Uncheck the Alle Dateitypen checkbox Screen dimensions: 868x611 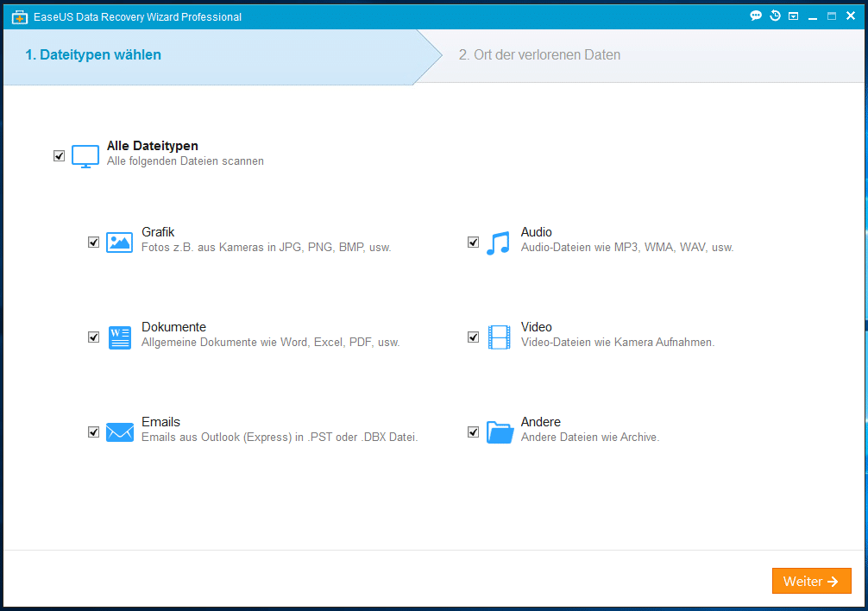[x=60, y=156]
